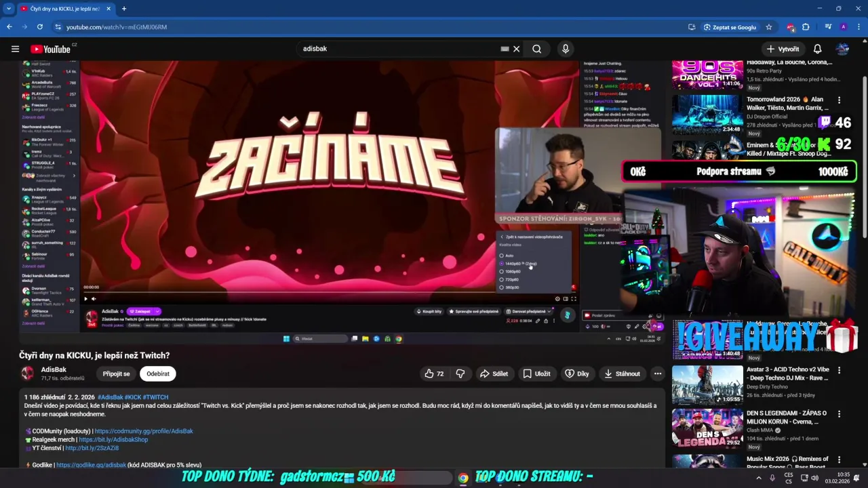The width and height of the screenshot is (868, 488).
Task: Run search with the magnifier icon
Action: click(x=537, y=49)
